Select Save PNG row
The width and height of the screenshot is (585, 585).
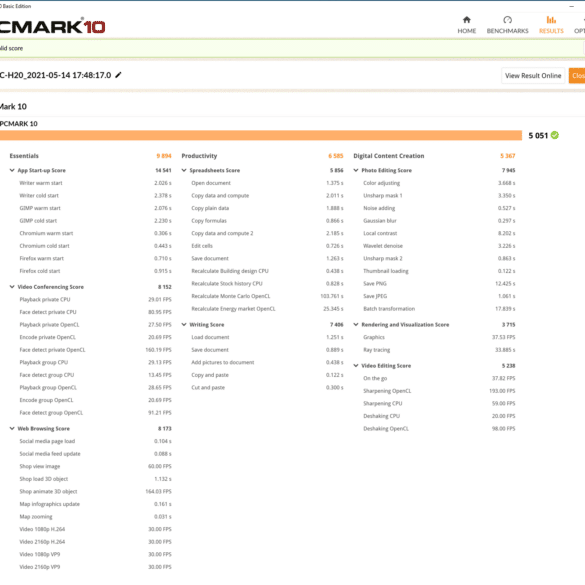pyautogui.click(x=439, y=284)
